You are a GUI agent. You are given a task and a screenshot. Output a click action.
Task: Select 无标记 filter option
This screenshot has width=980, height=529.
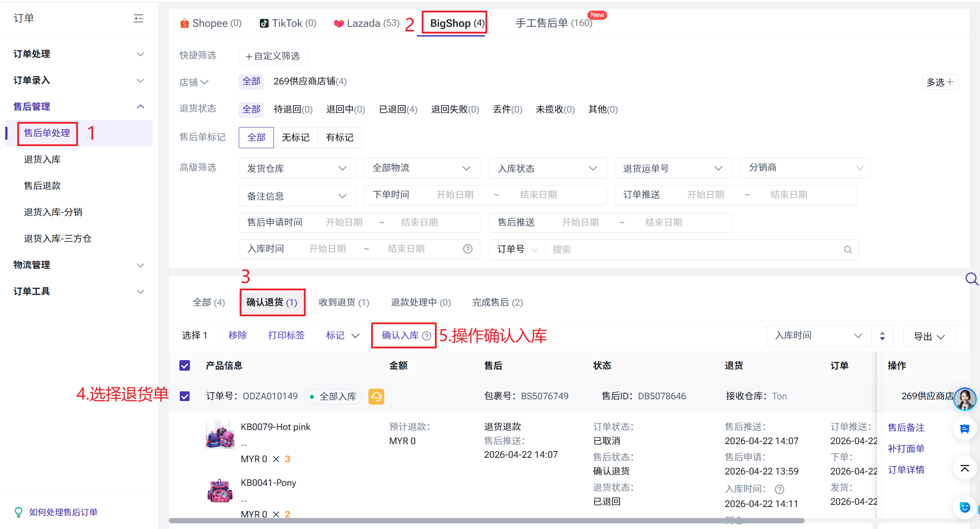(x=295, y=138)
